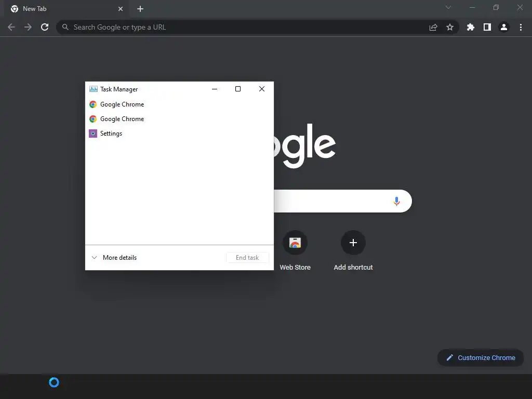Close the New Tab tab
The width and height of the screenshot is (532, 399).
(x=121, y=9)
